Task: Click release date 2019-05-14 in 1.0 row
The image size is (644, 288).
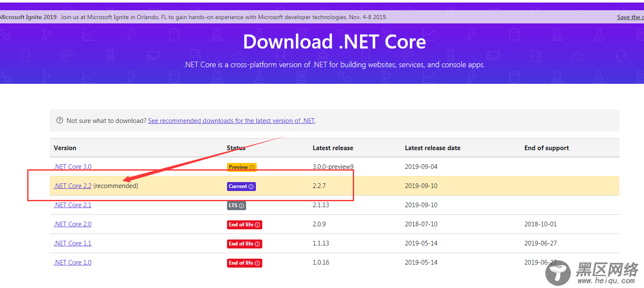Action: click(x=421, y=262)
